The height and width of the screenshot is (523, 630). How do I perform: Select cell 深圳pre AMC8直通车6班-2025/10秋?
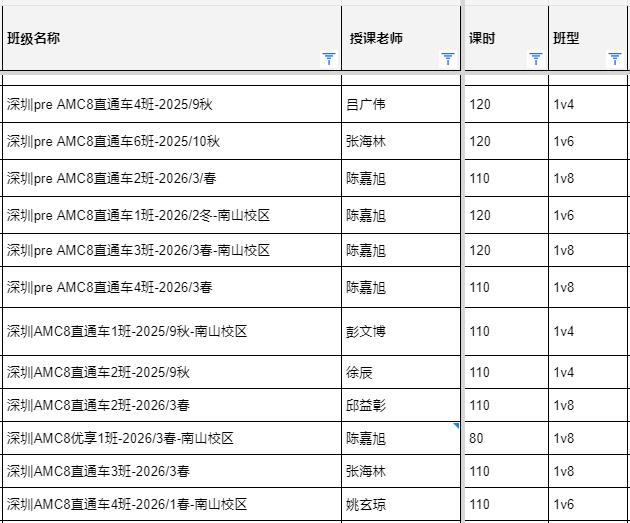point(172,141)
